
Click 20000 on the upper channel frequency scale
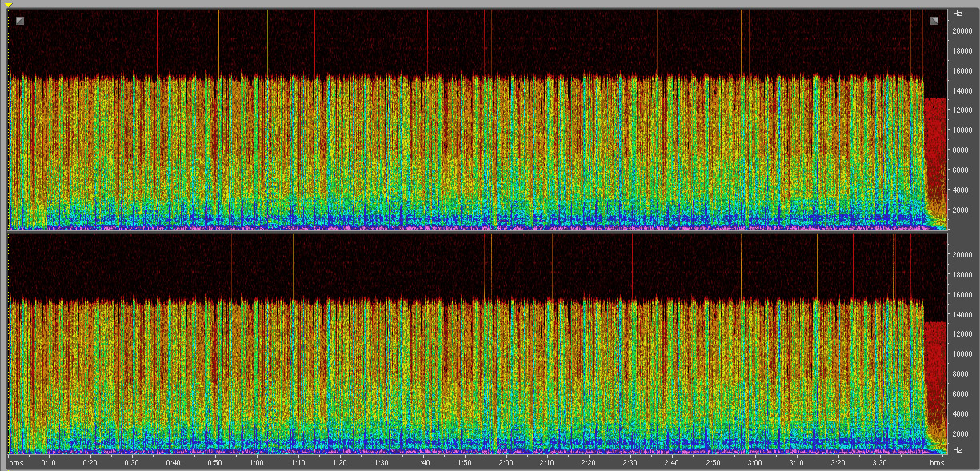pyautogui.click(x=961, y=30)
